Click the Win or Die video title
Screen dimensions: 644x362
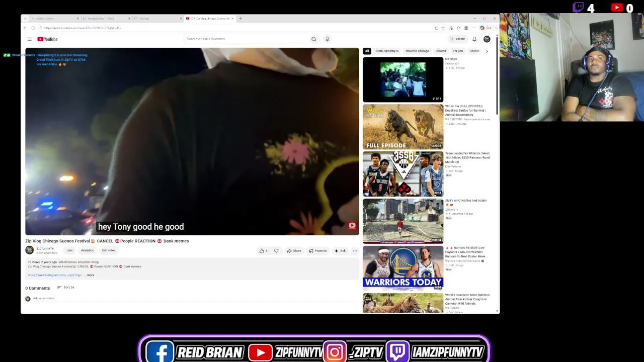[466, 111]
